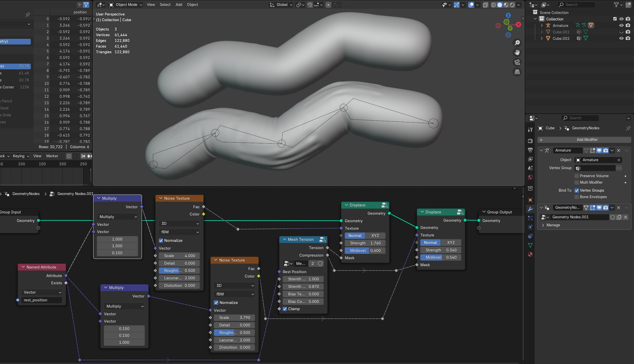
Task: Open the Select menu
Action: click(165, 5)
